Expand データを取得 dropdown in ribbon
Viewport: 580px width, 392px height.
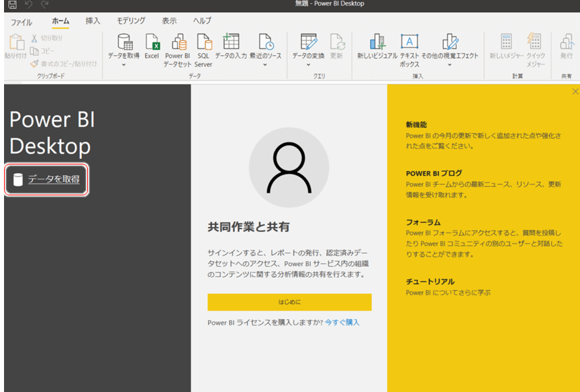pyautogui.click(x=124, y=65)
